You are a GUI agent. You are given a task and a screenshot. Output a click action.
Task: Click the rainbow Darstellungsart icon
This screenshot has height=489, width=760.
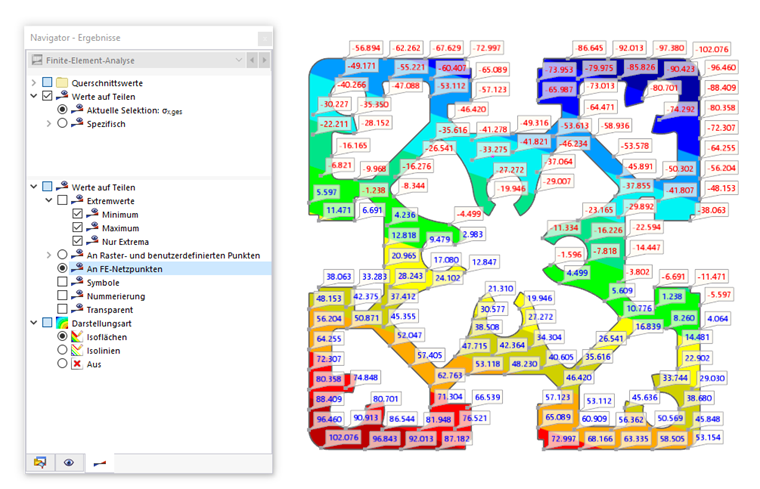62,322
